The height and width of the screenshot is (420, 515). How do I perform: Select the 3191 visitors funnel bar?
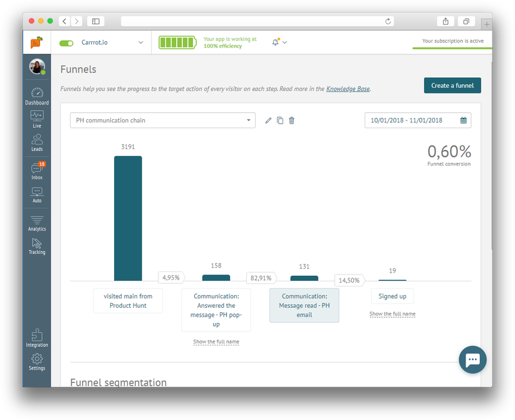point(128,218)
